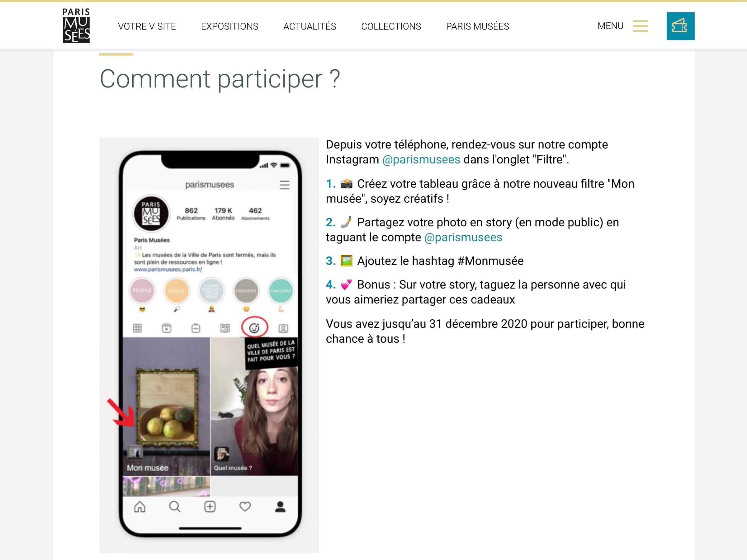
Task: Click the Paris Musées logo icon
Action: (76, 25)
